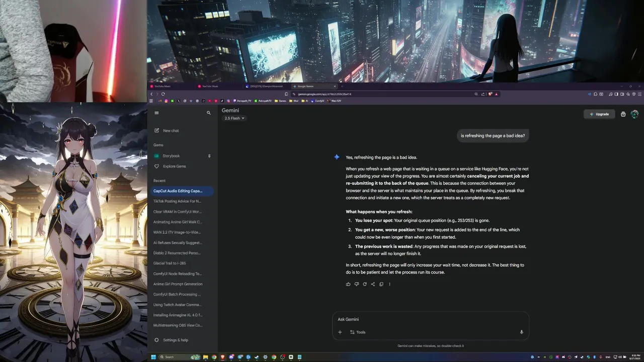Screen dimensions: 644x362
Task: Switch to the third browser tab
Action: [x=266, y=86]
